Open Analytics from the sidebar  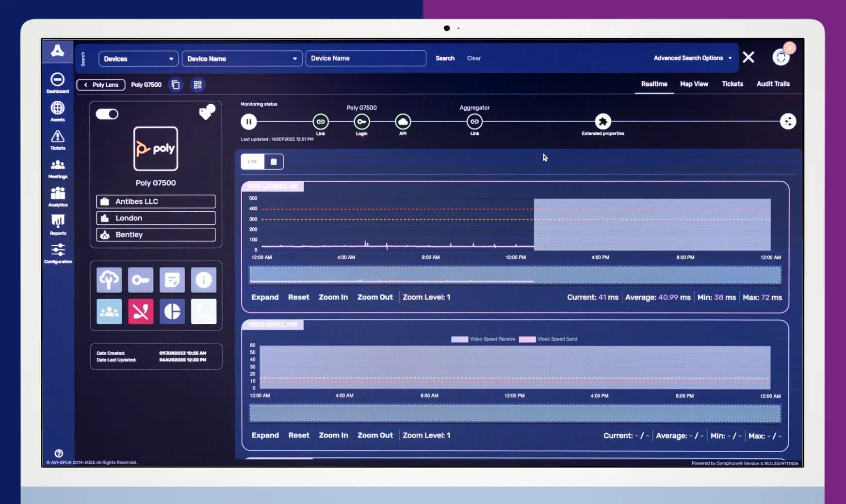(x=58, y=196)
